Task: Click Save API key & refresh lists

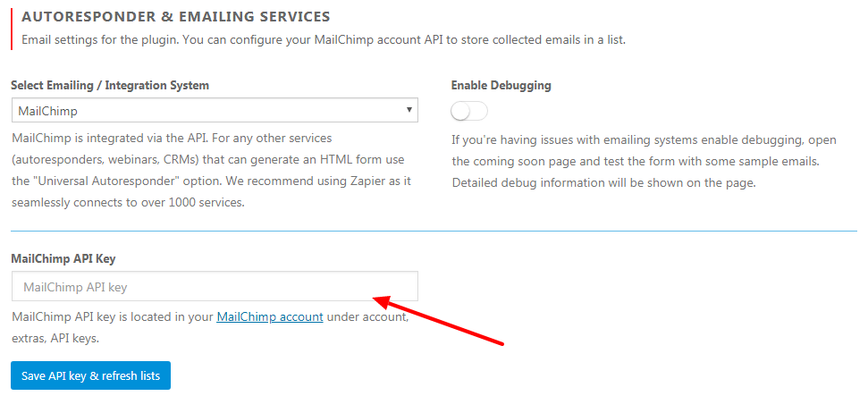Action: (91, 376)
